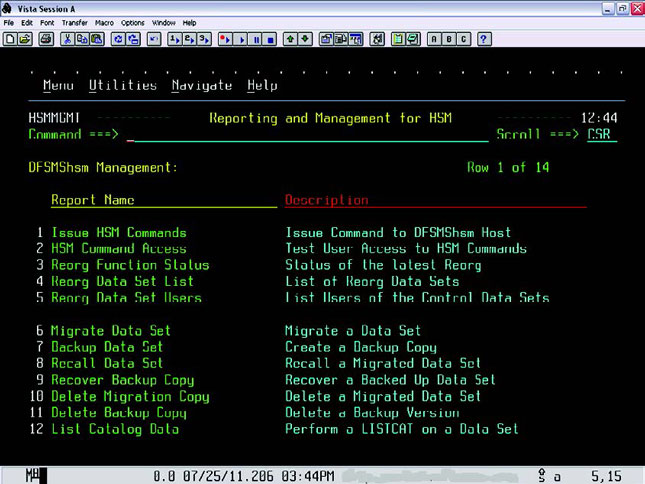The width and height of the screenshot is (645, 484).
Task: Click the macro 2 play icon
Action: click(190, 39)
